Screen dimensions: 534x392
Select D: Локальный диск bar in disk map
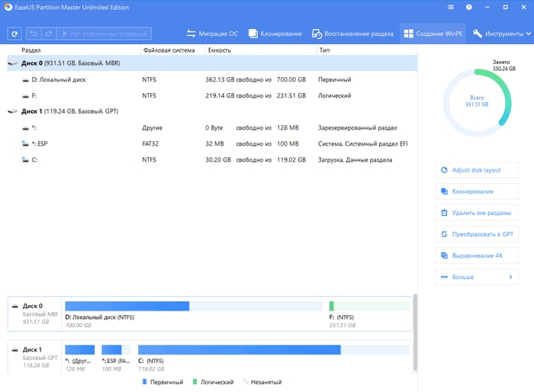(x=194, y=306)
